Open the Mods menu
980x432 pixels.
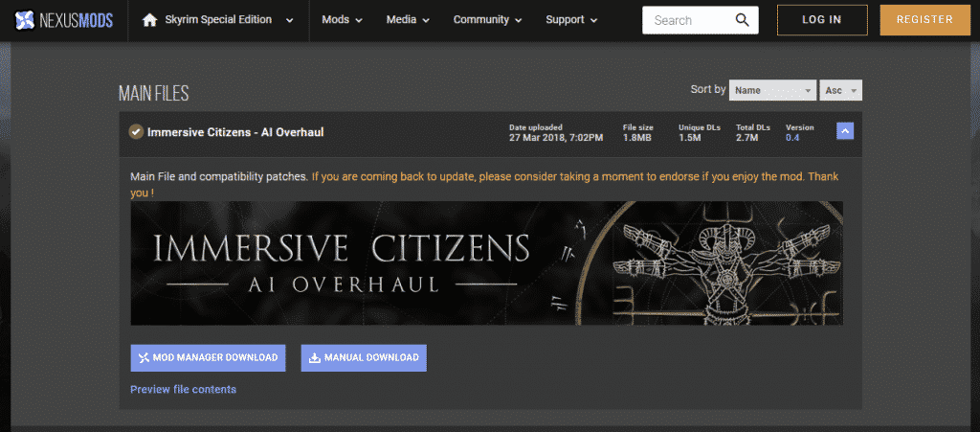tap(342, 20)
